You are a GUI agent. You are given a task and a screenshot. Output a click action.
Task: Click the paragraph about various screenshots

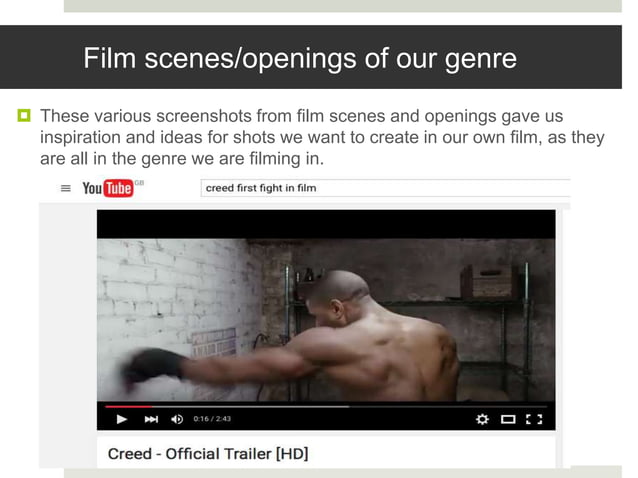tap(322, 137)
